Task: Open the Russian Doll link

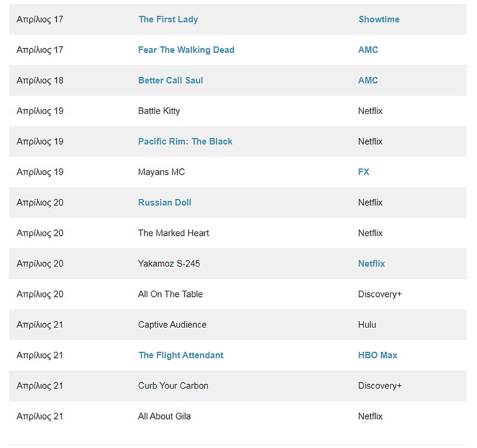Action: click(x=164, y=202)
